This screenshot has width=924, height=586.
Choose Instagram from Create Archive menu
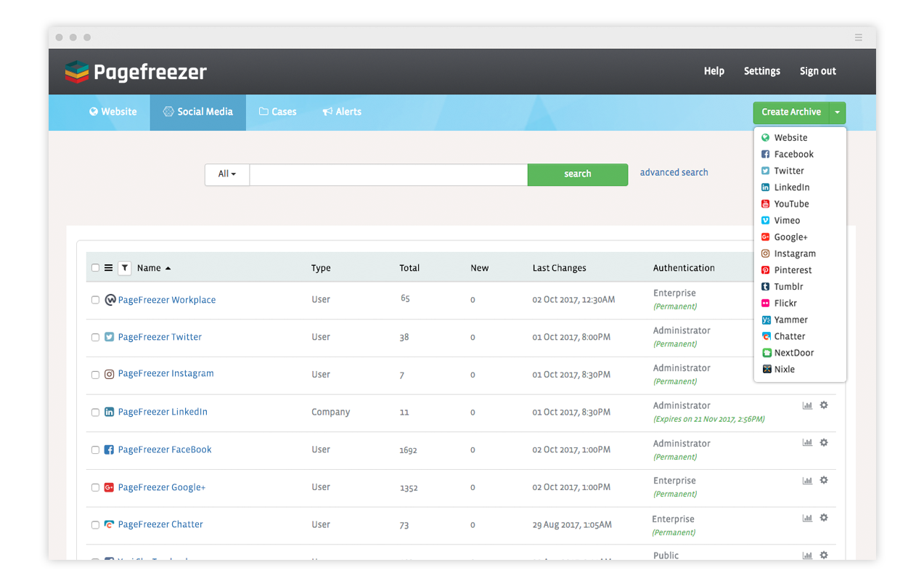pyautogui.click(x=794, y=253)
